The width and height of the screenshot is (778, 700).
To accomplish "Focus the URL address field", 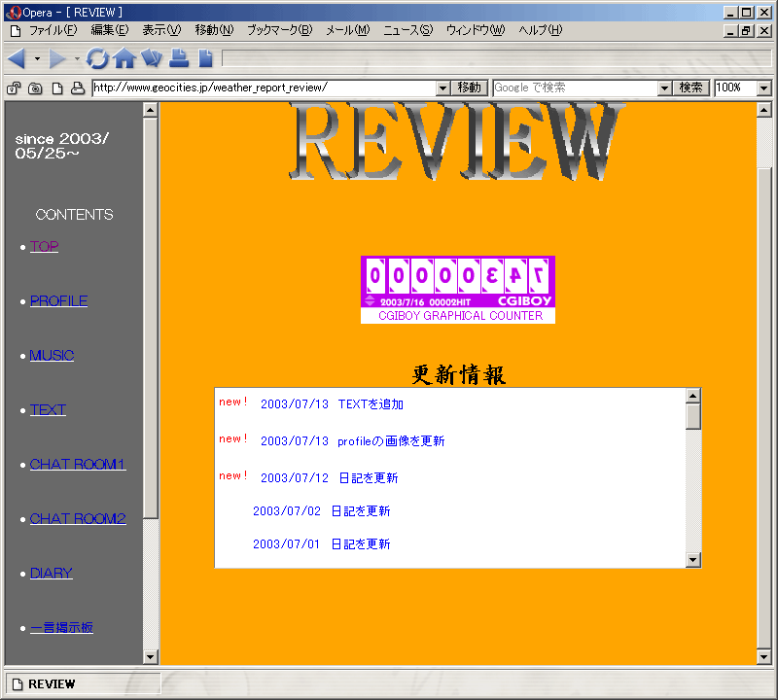I will (x=264, y=87).
